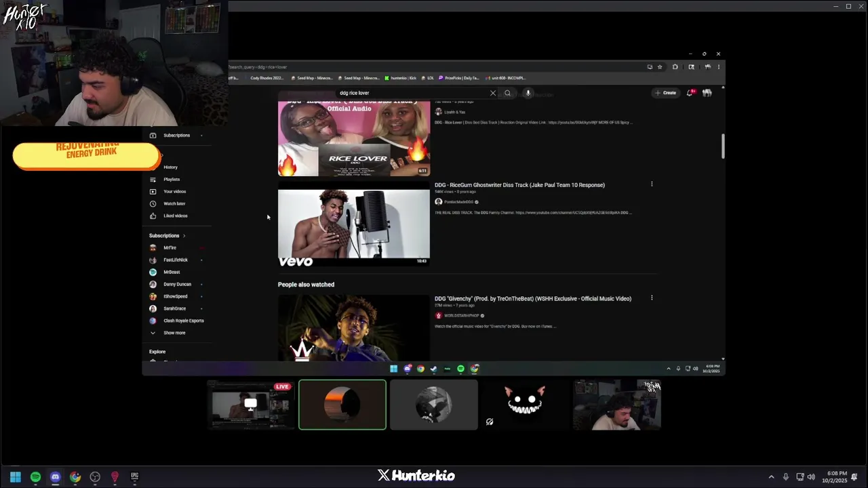The width and height of the screenshot is (868, 488).
Task: Click Spotify icon in the shared screen taskbar
Action: pos(460,369)
